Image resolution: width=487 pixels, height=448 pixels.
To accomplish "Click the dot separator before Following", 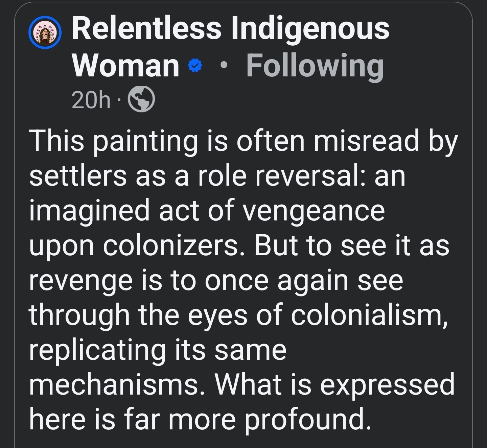I will point(222,65).
